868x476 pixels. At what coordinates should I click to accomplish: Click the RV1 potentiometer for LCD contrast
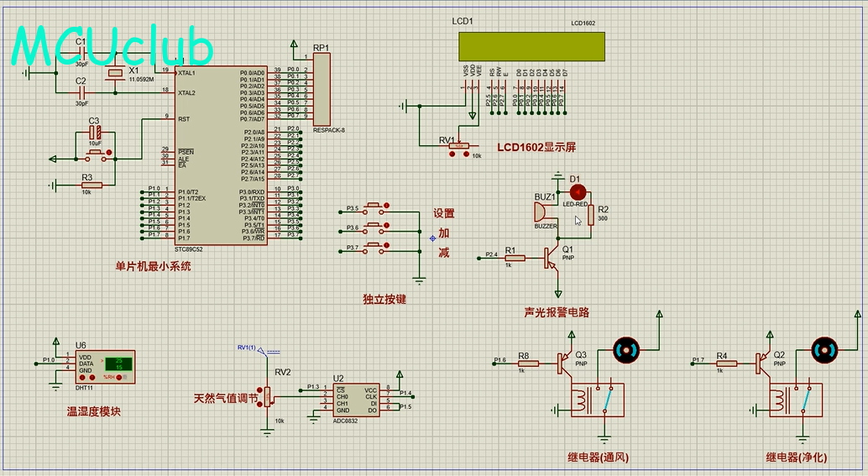point(458,146)
